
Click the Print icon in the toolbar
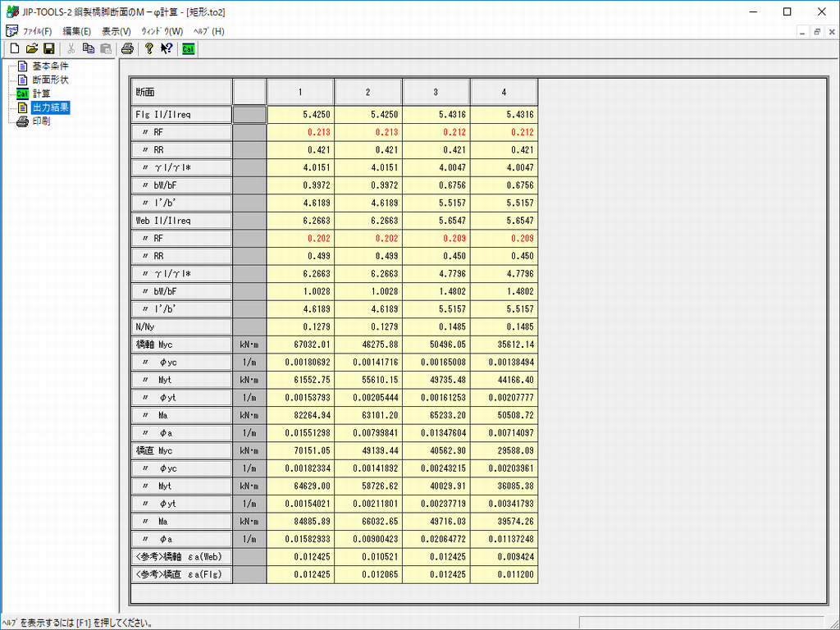[x=128, y=48]
